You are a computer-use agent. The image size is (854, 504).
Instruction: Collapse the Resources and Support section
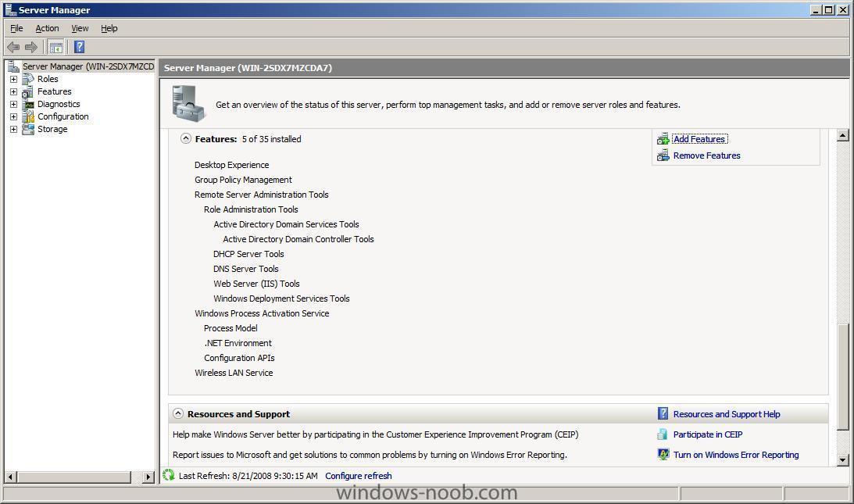178,413
